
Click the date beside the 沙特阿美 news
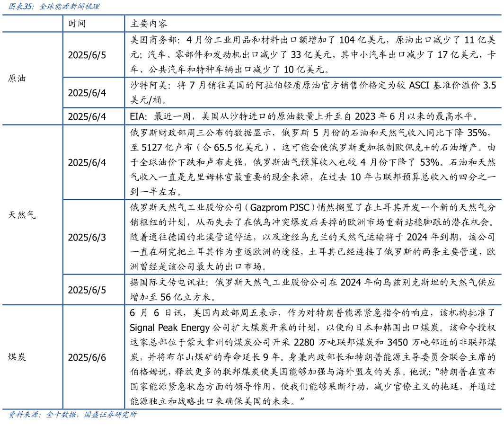87,93
